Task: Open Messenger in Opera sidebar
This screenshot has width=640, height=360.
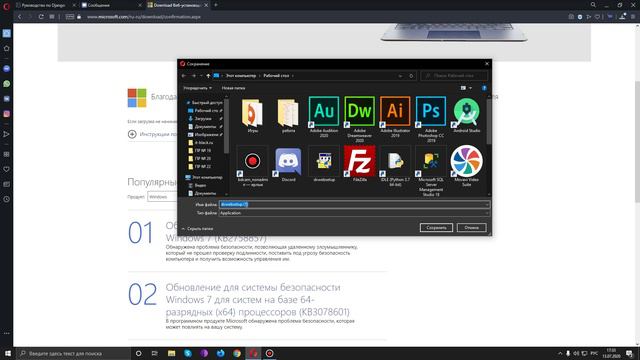Action: (7, 69)
